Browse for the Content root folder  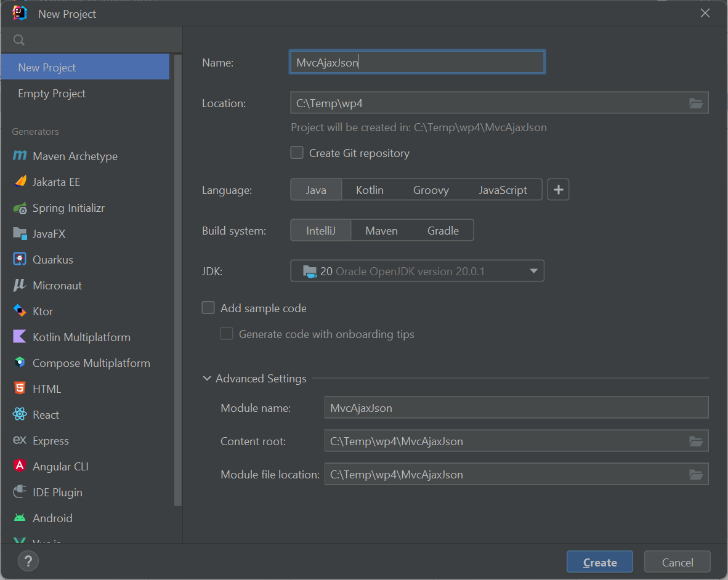[x=695, y=441]
